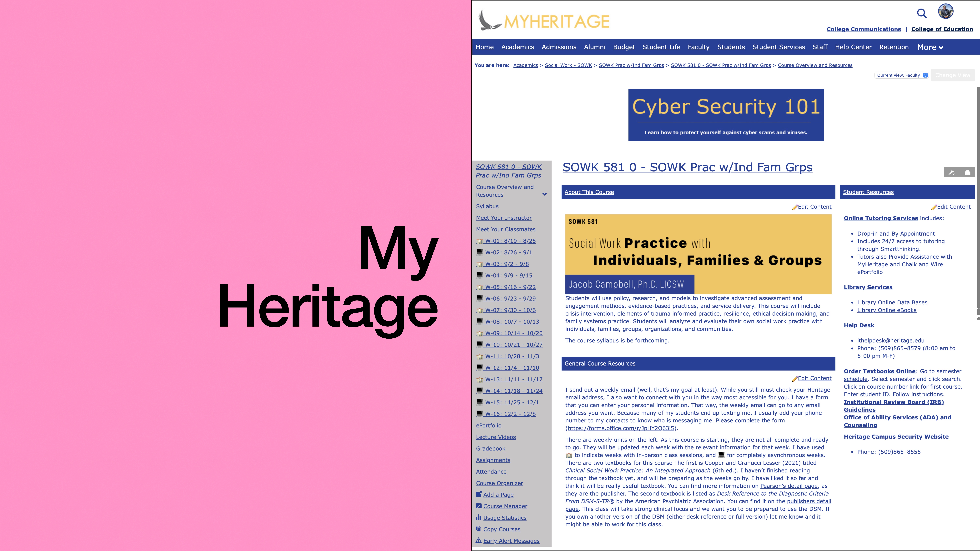Click the search magnifying glass icon in top bar
Viewport: 980px width, 551px height.
click(921, 12)
